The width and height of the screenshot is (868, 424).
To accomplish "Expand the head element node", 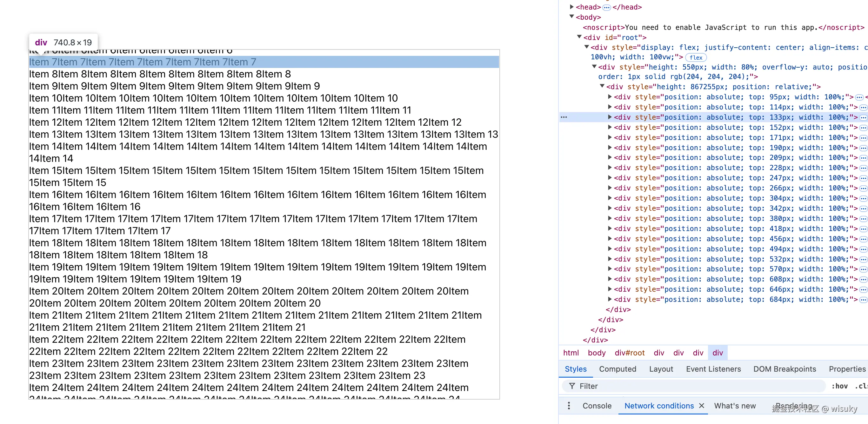I will click(x=572, y=7).
